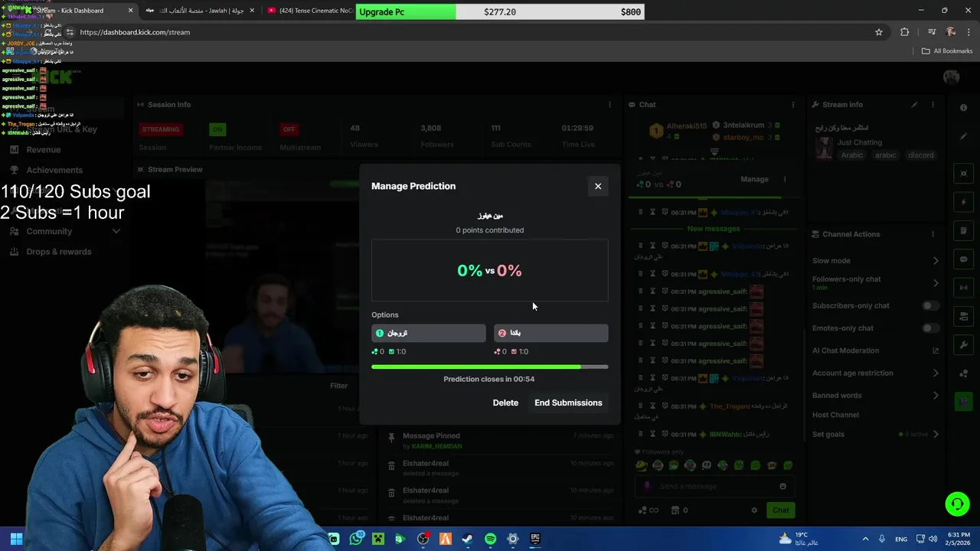Click the shop icon below message box
Image resolution: width=980 pixels, height=551 pixels.
point(675,510)
